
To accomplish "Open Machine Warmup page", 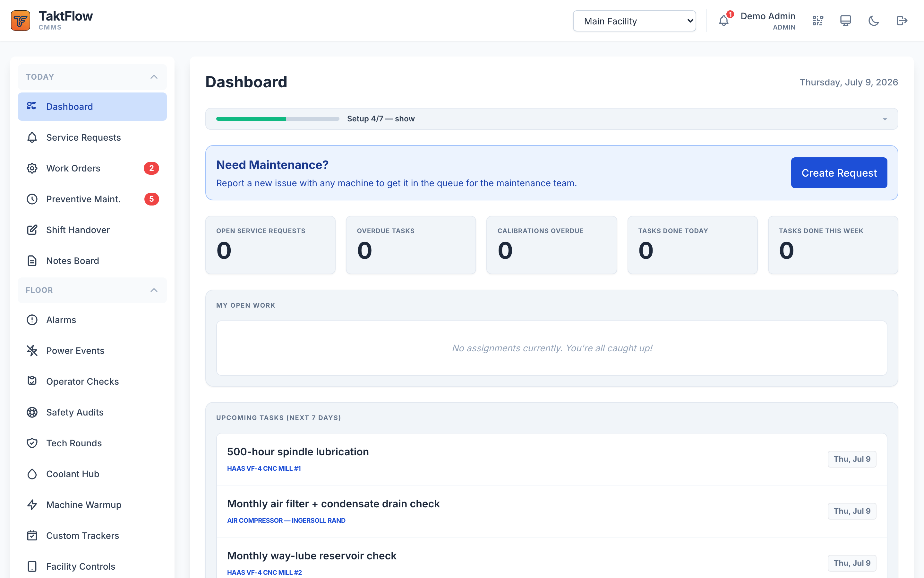I will point(92,504).
